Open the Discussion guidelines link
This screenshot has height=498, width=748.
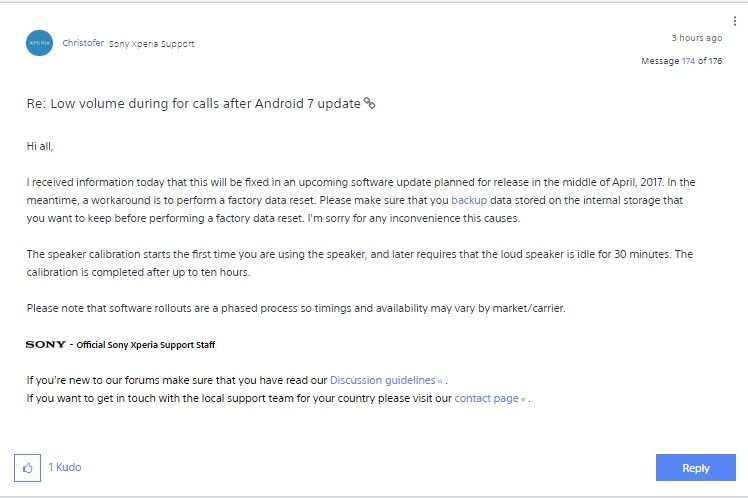[383, 380]
